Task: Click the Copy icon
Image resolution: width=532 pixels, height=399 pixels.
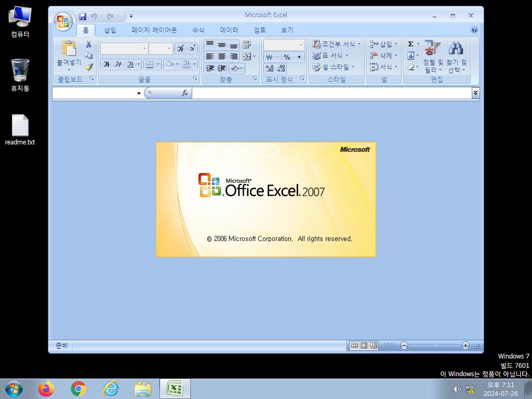Action: pos(88,55)
